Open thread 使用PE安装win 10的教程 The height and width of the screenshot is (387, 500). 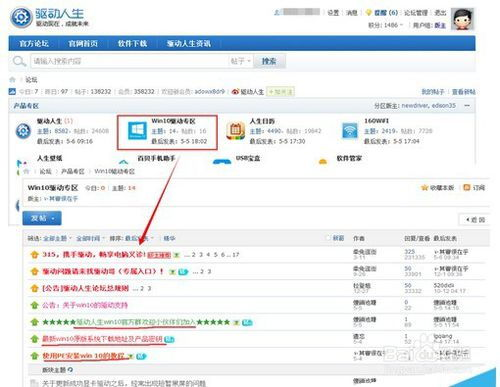83,356
